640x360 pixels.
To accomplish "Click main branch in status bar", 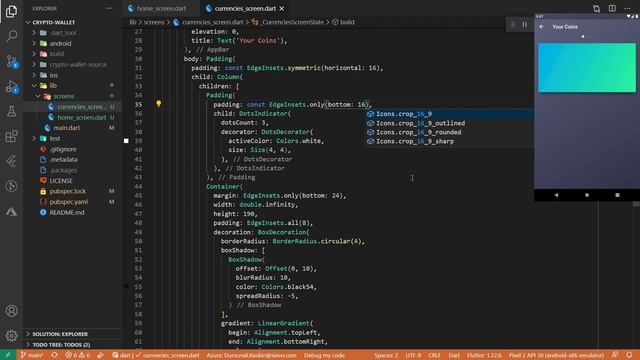I will point(32,355).
